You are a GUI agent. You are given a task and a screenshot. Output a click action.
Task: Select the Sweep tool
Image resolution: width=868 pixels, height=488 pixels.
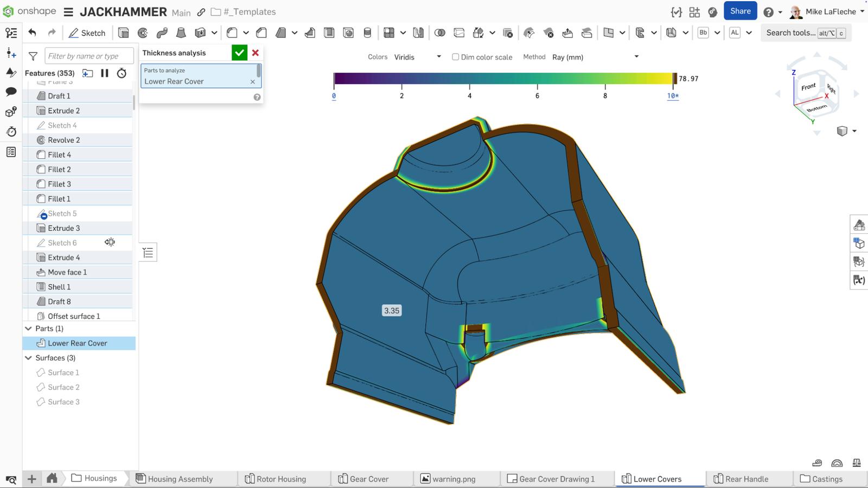[x=162, y=33]
